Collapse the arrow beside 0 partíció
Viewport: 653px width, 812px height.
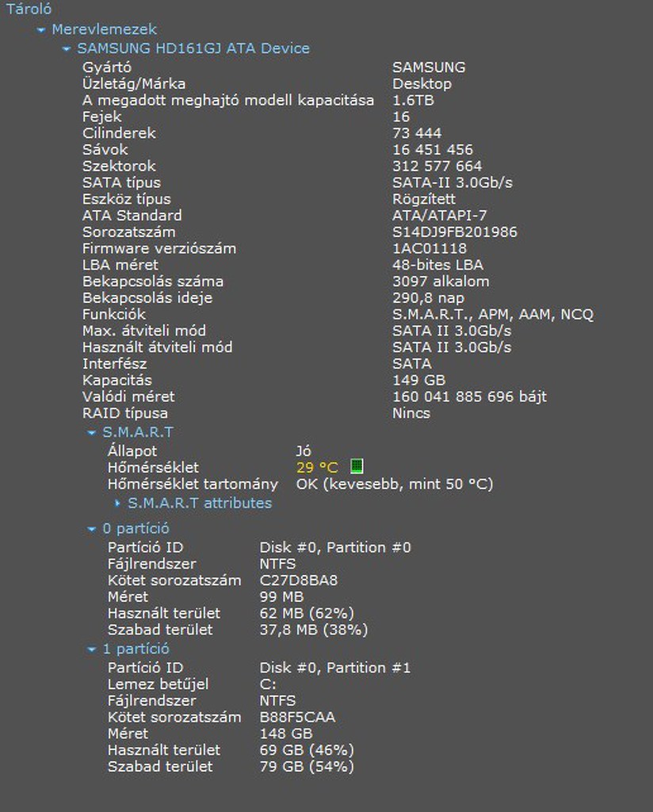(92, 529)
